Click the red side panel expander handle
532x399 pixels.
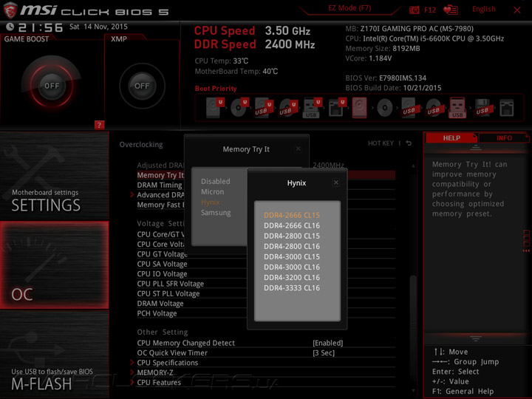pyautogui.click(x=526, y=241)
